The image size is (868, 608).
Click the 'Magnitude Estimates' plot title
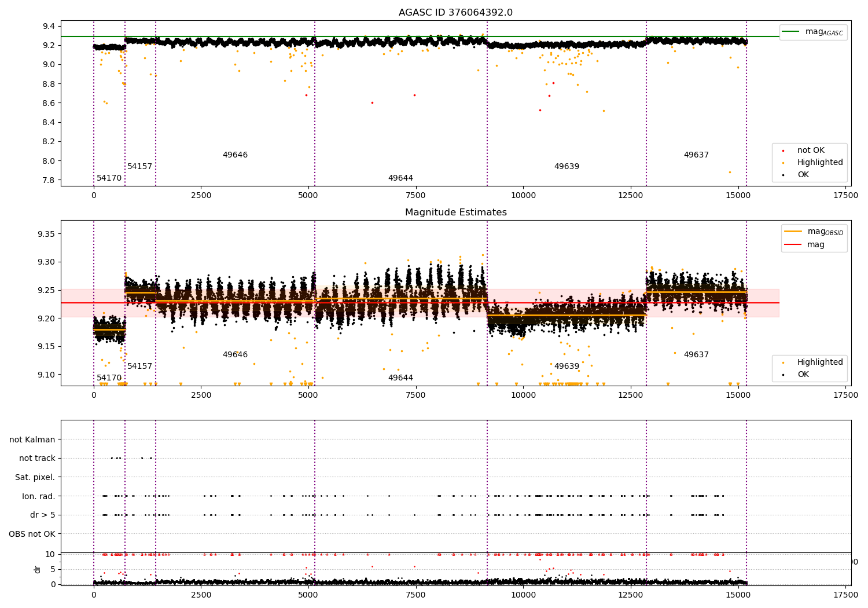455,213
